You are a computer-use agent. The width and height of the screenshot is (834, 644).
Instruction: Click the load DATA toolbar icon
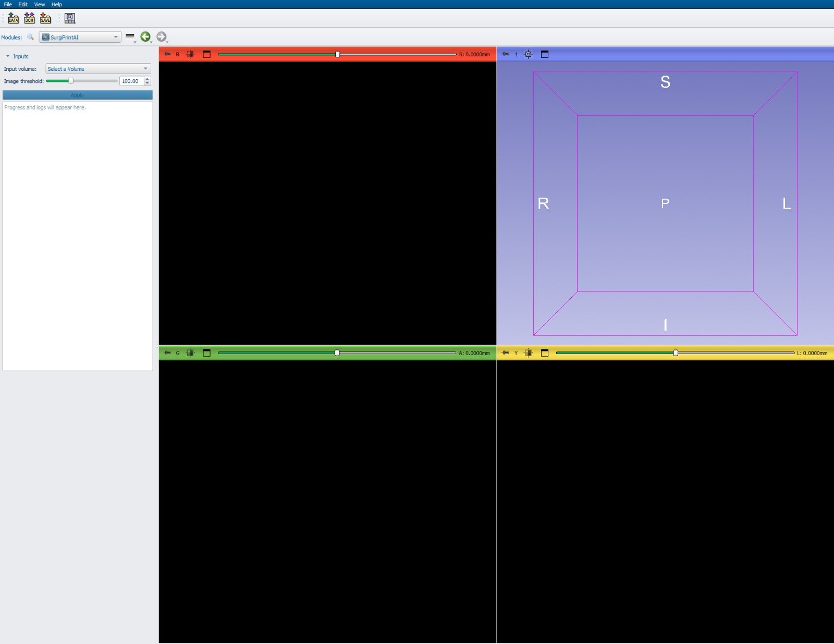click(x=14, y=19)
